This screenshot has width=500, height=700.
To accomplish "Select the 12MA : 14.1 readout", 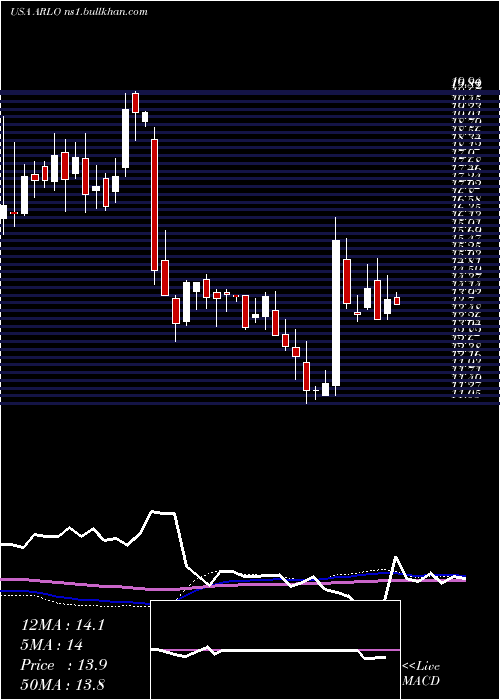I will (x=62, y=625).
